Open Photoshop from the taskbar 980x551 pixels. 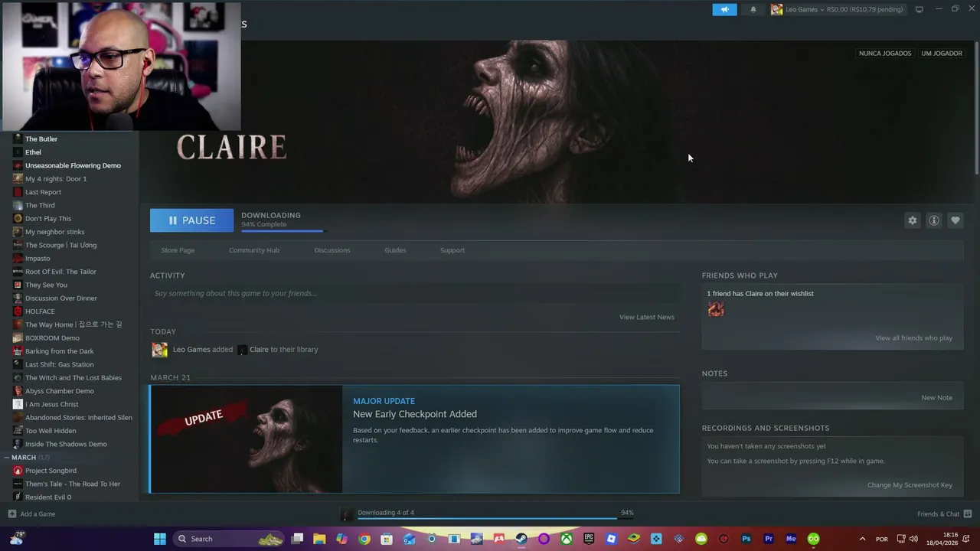click(746, 539)
